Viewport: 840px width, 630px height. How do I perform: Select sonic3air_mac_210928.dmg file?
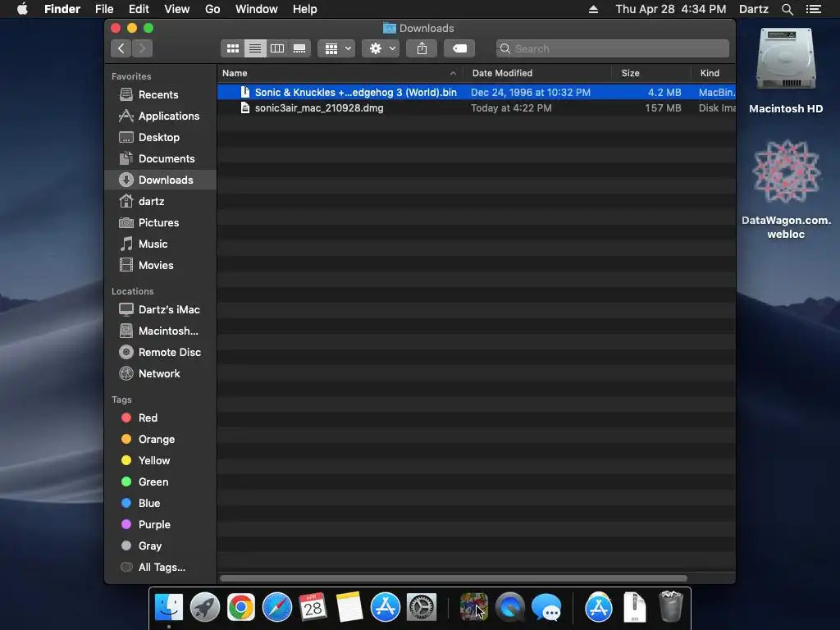tap(477, 108)
